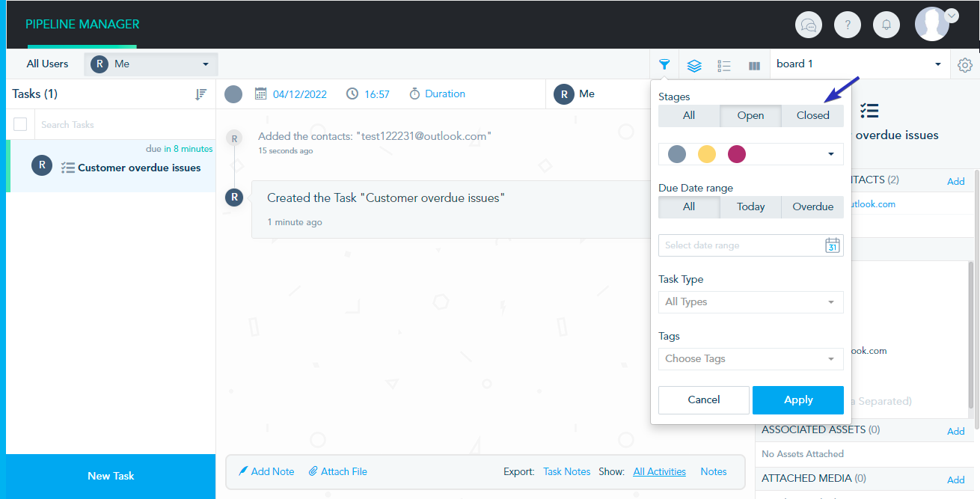Image resolution: width=980 pixels, height=499 pixels.
Task: Click the grey stage circle in task header
Action: coord(233,94)
